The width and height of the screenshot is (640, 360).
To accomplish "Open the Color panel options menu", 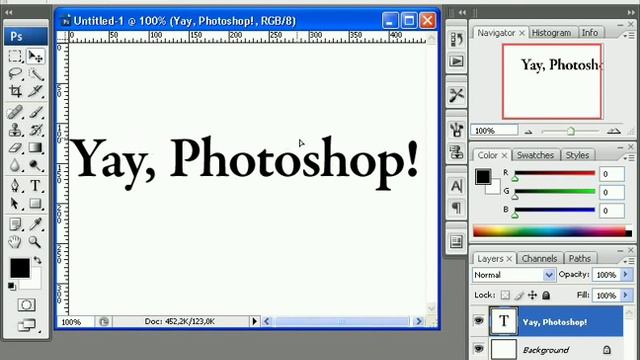I will (628, 158).
